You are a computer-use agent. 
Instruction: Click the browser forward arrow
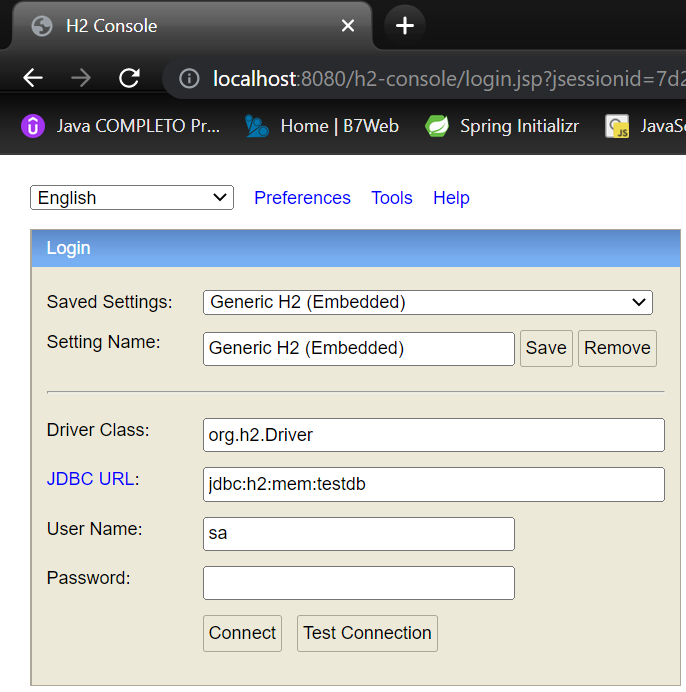click(x=81, y=78)
